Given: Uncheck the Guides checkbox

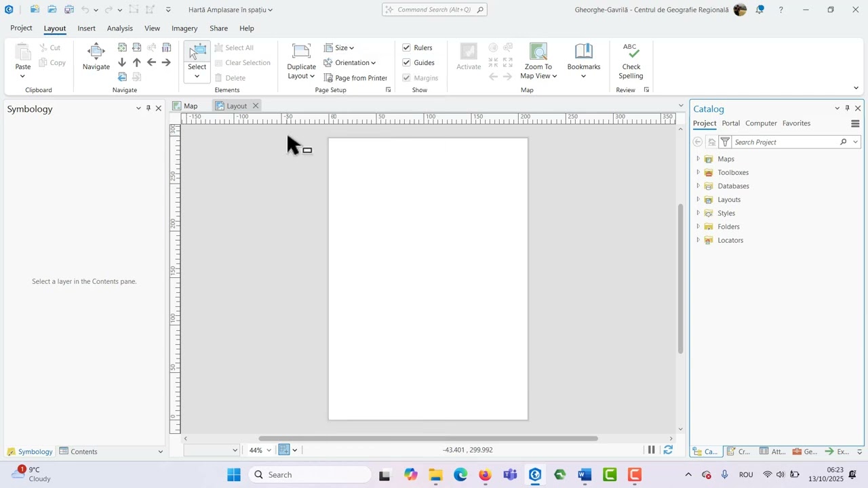Looking at the screenshot, I should point(406,62).
